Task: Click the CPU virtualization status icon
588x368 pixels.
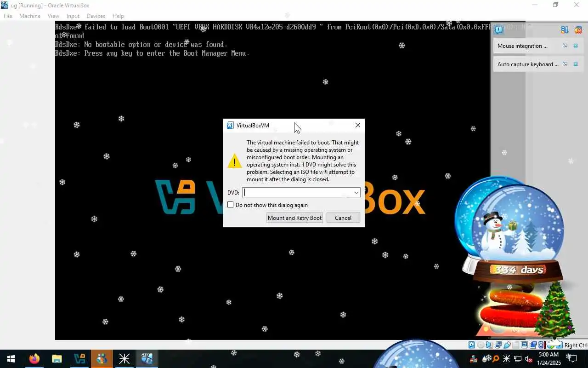Action: 542,345
